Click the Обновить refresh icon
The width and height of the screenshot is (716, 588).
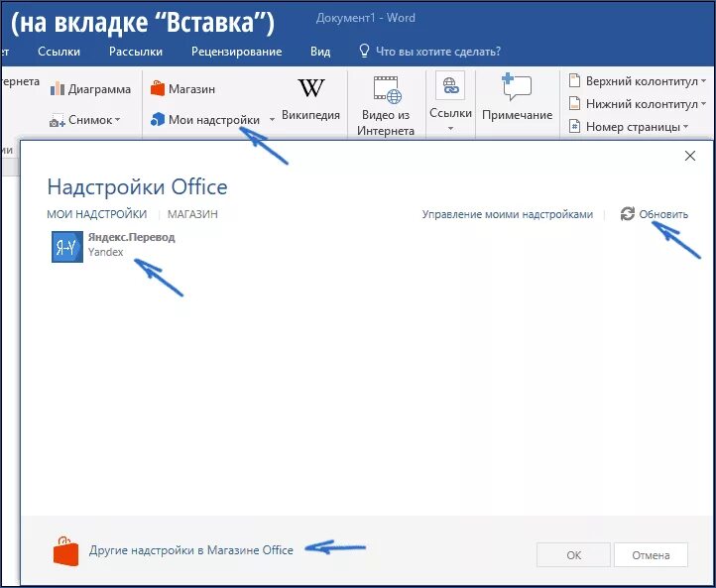628,213
